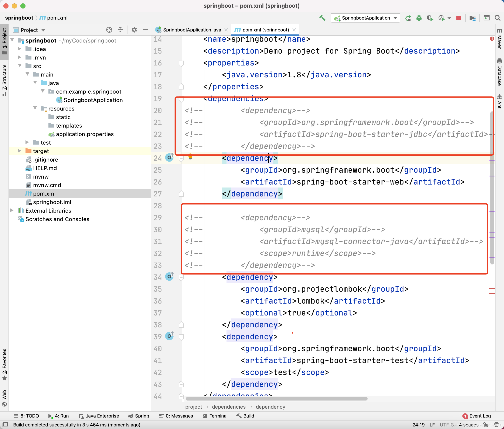Open Project panel settings with the gear icon
Screen dimensions: 504x429
[x=134, y=30]
